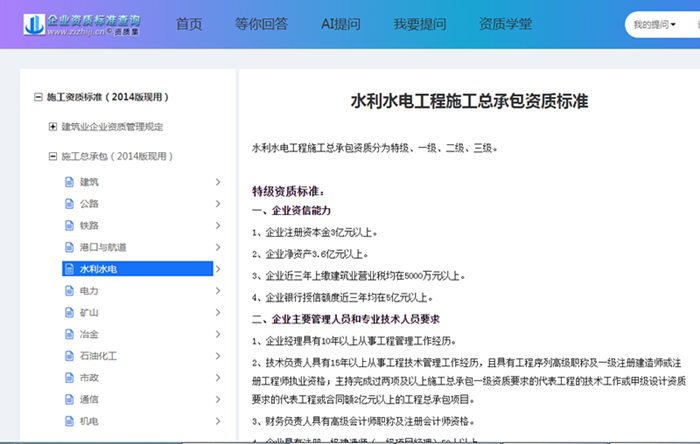Click the 企业资质标准查询 site title
The height and width of the screenshot is (444, 700).
94,20
